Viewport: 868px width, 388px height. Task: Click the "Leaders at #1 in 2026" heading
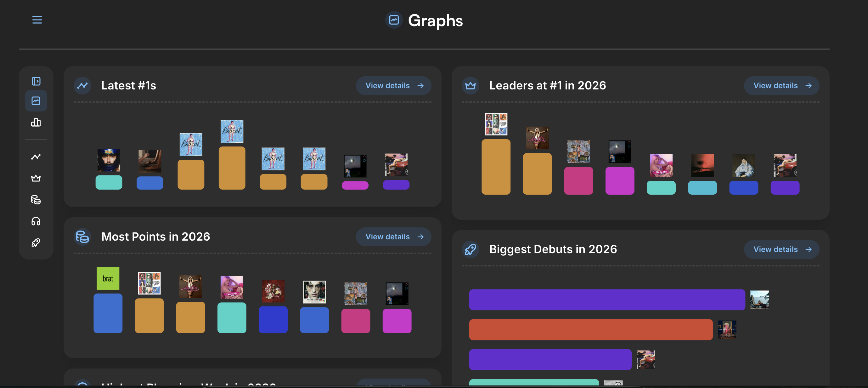coord(548,86)
